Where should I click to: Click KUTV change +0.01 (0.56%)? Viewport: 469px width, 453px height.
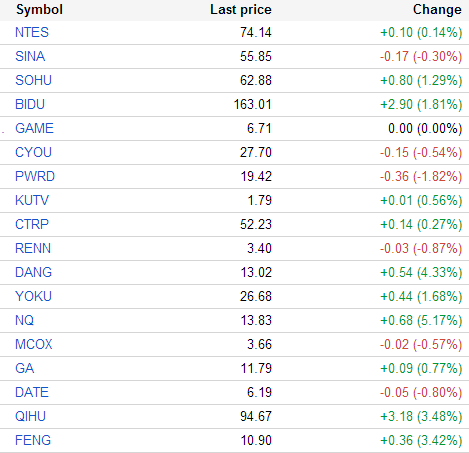coord(421,200)
